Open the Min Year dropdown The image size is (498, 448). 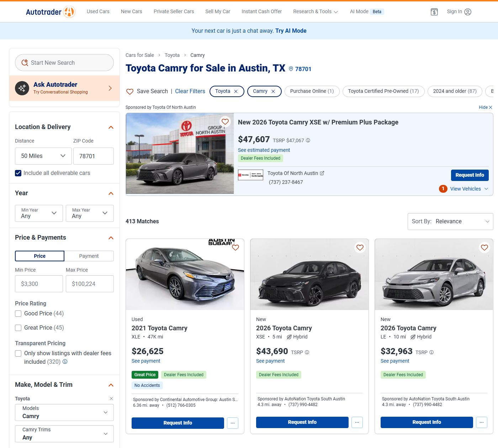point(39,213)
